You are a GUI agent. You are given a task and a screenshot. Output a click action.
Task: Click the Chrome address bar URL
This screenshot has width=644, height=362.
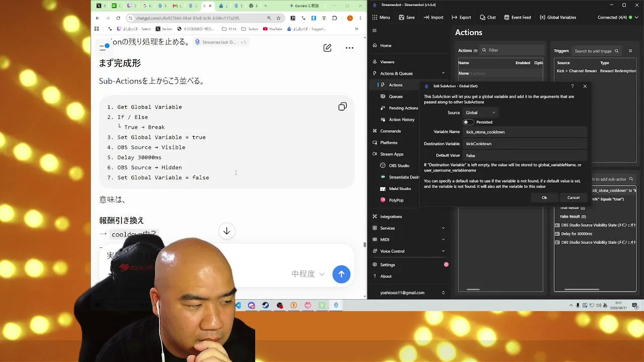tap(188, 18)
